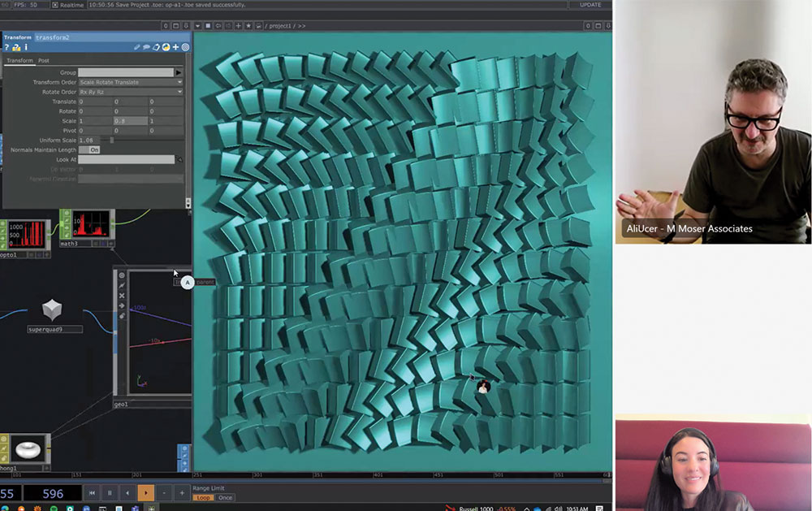Click the operator help question mark icon

[6, 48]
